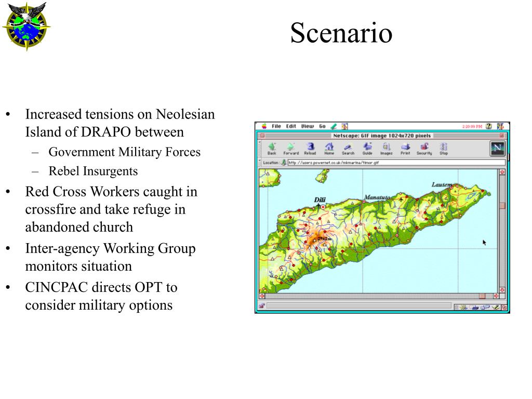Click the Inter-agency Working Group bullet
The image size is (532, 399).
click(x=110, y=257)
